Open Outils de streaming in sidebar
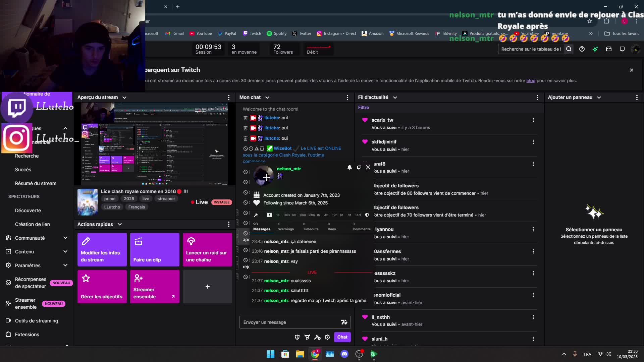The image size is (644, 362). (x=37, y=321)
